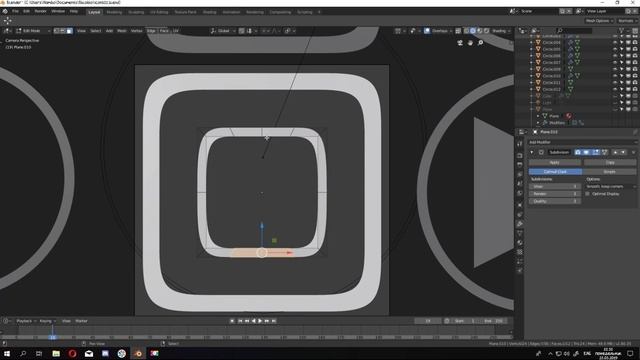This screenshot has height=360, width=640.
Task: Adjust the View subdivisions value field
Action: click(x=555, y=187)
